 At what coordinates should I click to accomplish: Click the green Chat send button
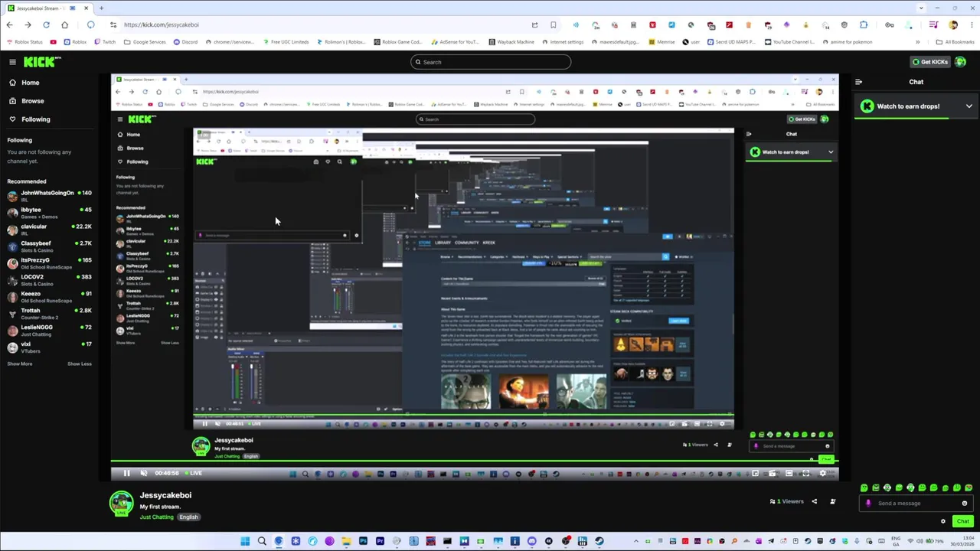[962, 522]
